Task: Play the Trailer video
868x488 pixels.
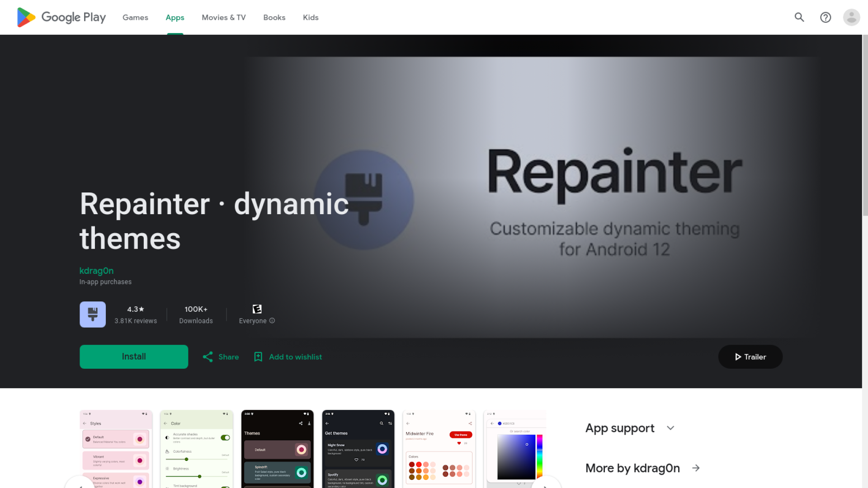Action: 750,357
